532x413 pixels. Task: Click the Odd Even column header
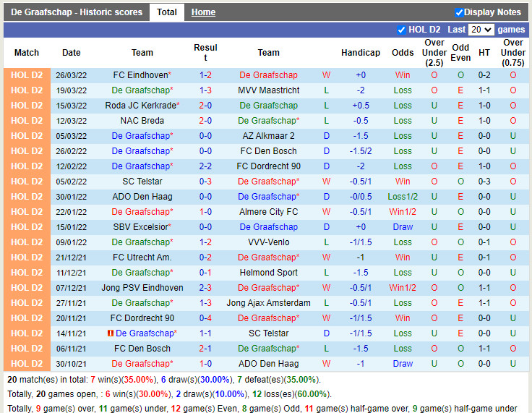click(460, 53)
